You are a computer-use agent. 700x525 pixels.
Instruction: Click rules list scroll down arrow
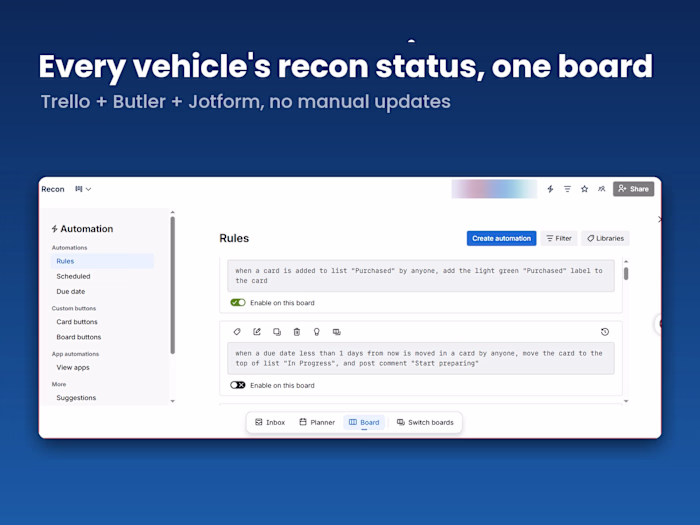tap(626, 401)
